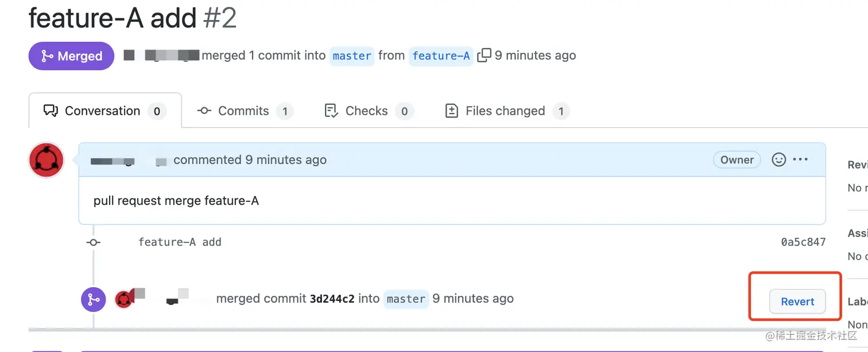
Task: Open the feature-A branch link
Action: point(441,56)
